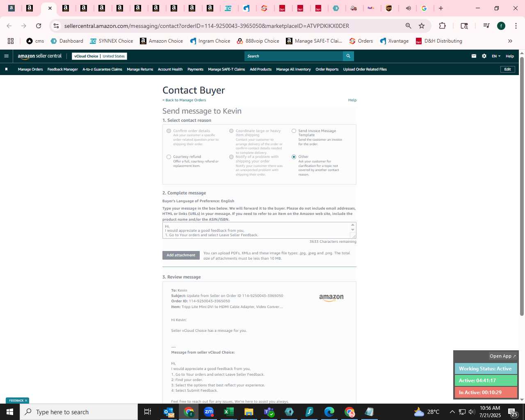Open Microsoft Edge from the taskbar

click(x=329, y=412)
